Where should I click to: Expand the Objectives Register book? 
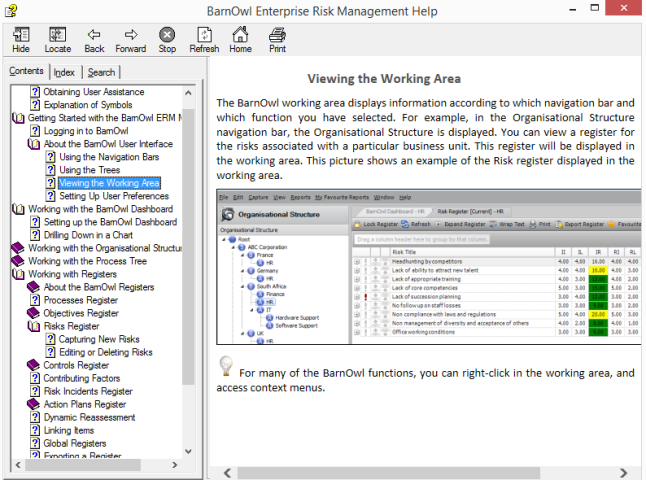point(33,313)
